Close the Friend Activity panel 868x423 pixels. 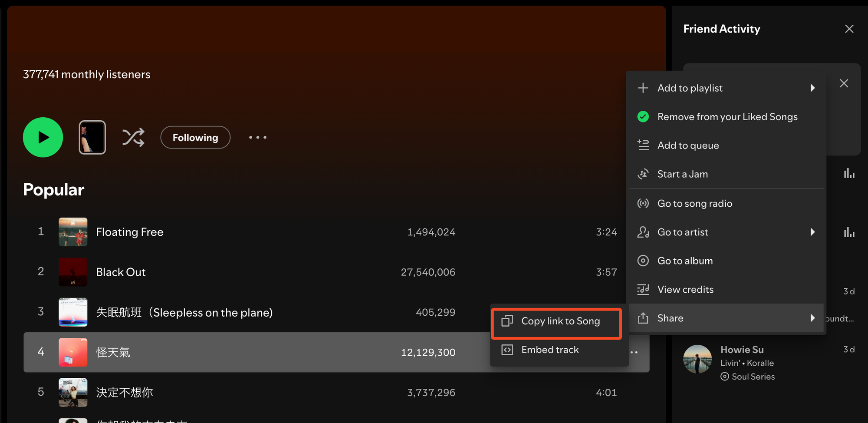pos(849,29)
